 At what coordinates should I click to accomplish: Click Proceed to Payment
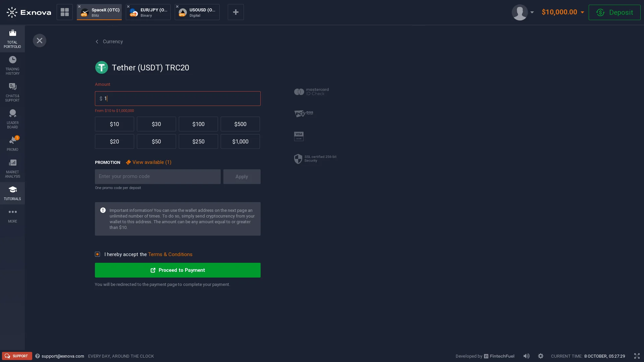pos(178,270)
